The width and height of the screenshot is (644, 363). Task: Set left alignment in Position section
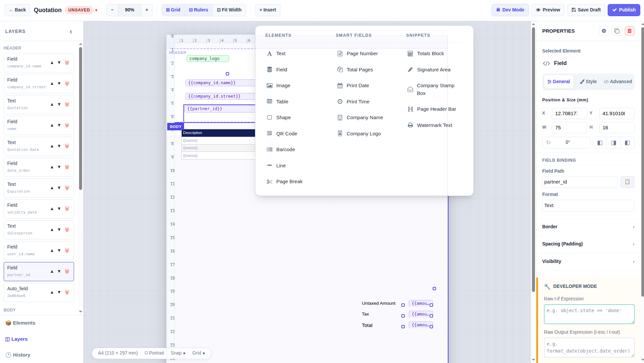tap(600, 143)
